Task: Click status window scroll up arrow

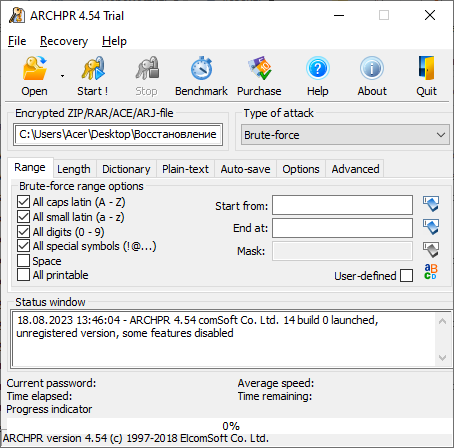Action: click(x=442, y=321)
